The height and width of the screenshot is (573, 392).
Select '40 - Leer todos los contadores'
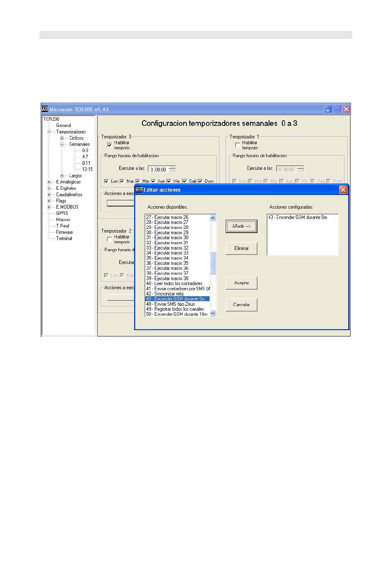click(x=174, y=283)
